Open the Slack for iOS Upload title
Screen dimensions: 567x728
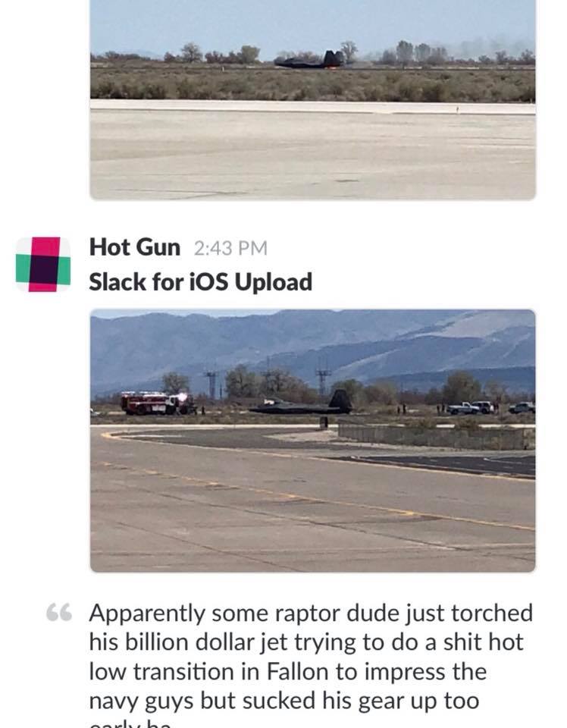coord(200,282)
